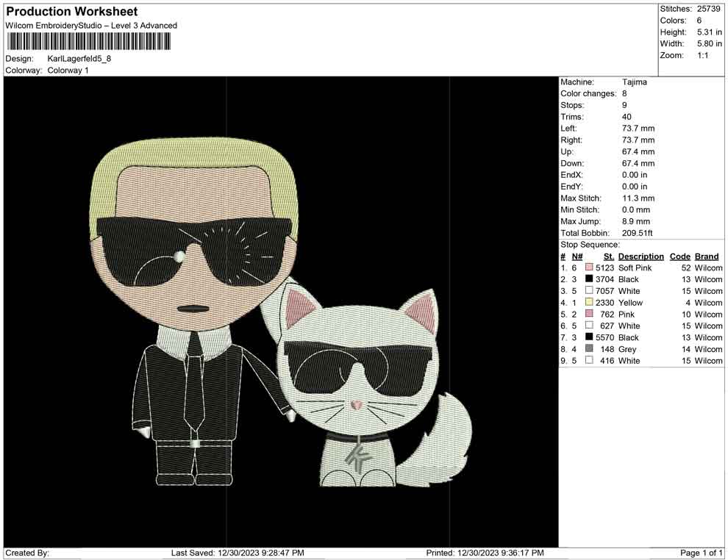The image size is (728, 560).
Task: Click the 'Last Saved' timestamp in footer
Action: coord(238,553)
